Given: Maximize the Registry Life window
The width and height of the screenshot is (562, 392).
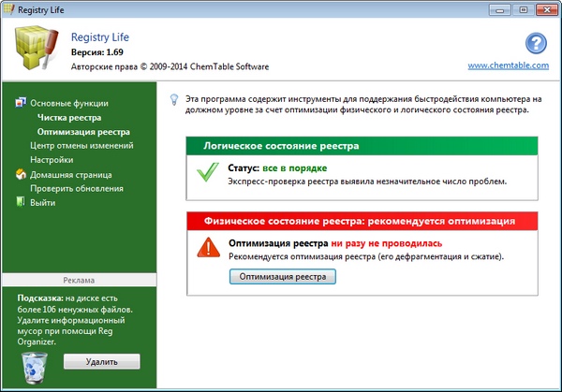Looking at the screenshot, I should tap(523, 10).
